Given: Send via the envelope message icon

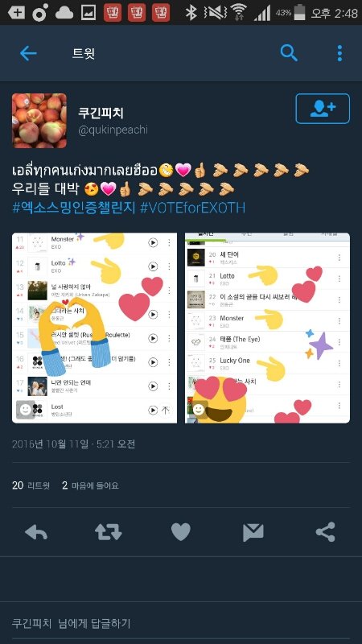Looking at the screenshot, I should point(253,533).
